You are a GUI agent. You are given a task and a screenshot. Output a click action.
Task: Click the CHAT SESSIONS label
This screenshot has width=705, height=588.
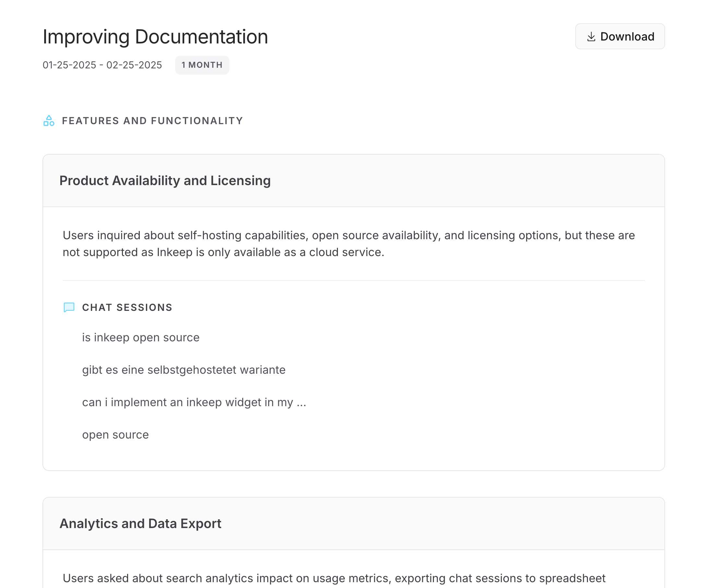(x=127, y=307)
